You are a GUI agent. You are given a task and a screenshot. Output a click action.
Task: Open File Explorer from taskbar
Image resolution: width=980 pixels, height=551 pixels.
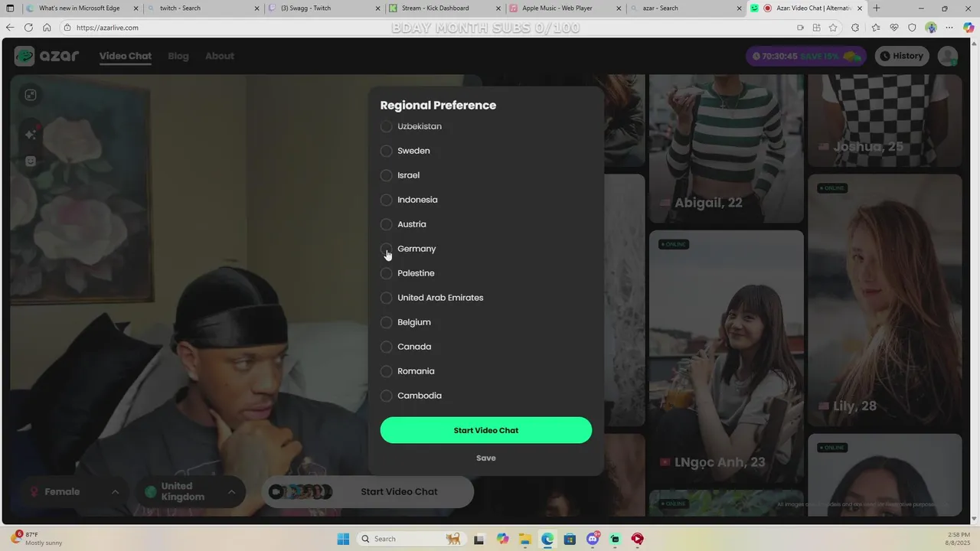pyautogui.click(x=525, y=539)
